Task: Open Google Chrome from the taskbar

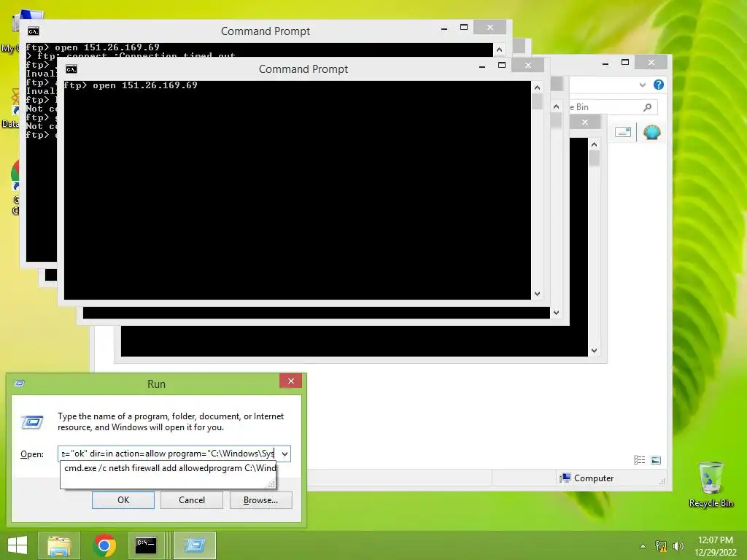Action: [x=104, y=545]
